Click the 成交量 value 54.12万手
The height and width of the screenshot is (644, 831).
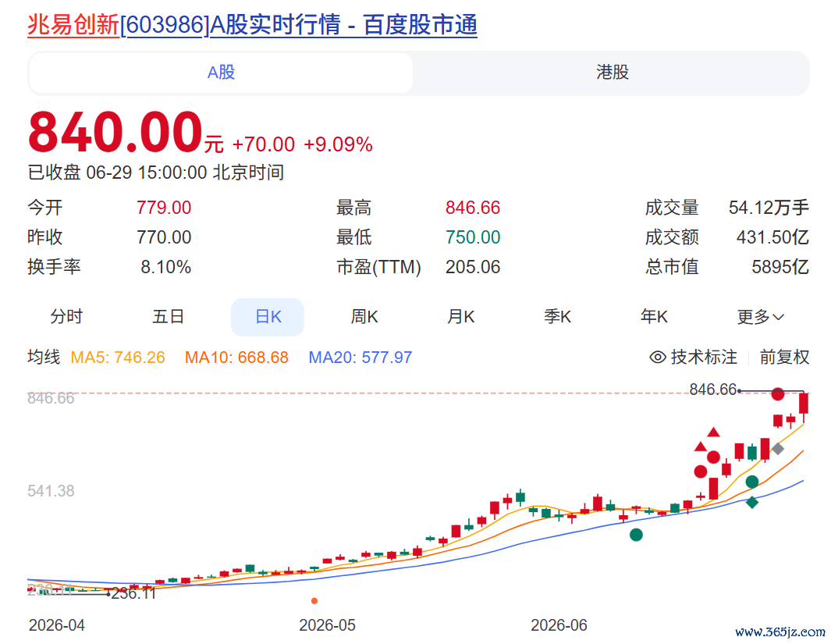click(x=769, y=208)
